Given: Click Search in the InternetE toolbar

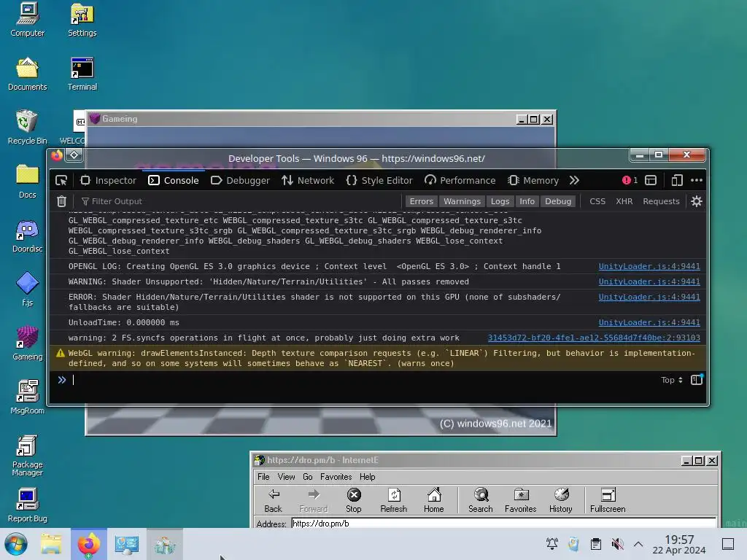Looking at the screenshot, I should coord(480,500).
